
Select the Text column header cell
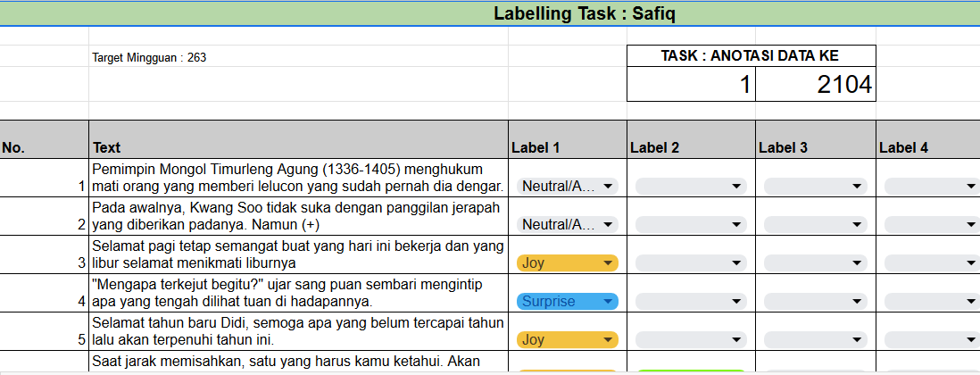(x=298, y=139)
